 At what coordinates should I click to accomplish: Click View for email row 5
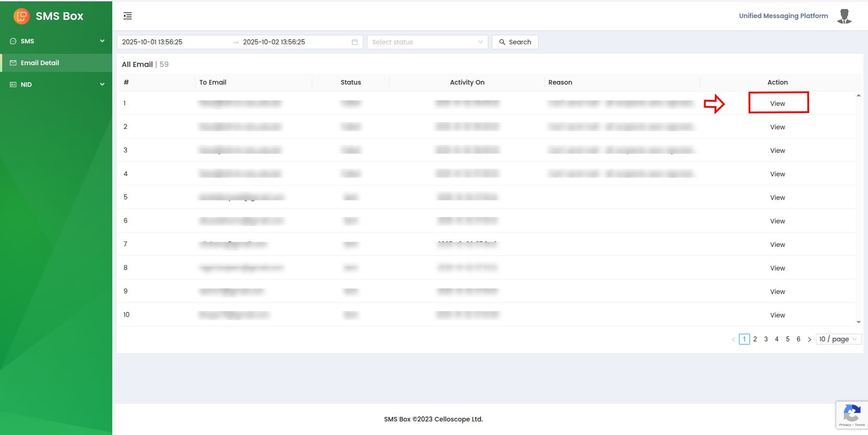pyautogui.click(x=777, y=198)
